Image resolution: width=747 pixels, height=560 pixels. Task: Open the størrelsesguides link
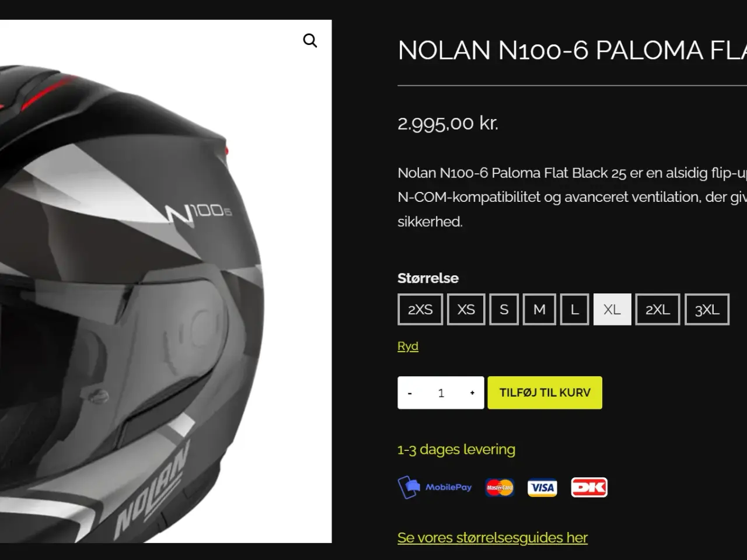coord(493,537)
